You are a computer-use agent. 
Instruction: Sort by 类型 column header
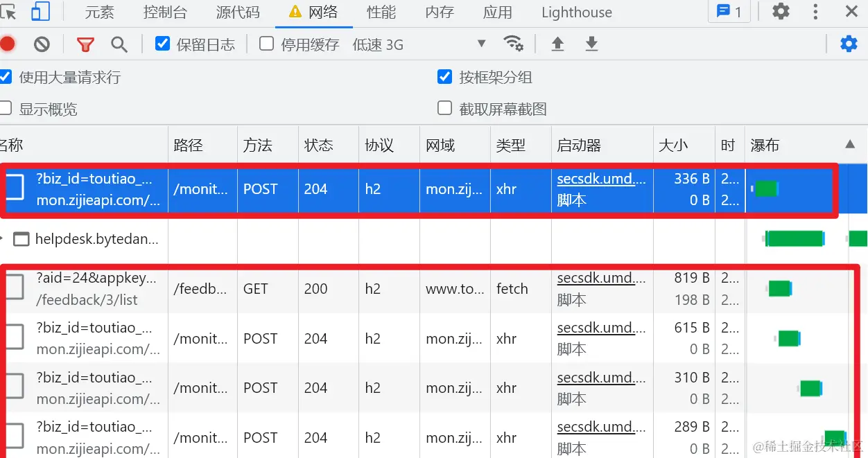click(x=520, y=145)
